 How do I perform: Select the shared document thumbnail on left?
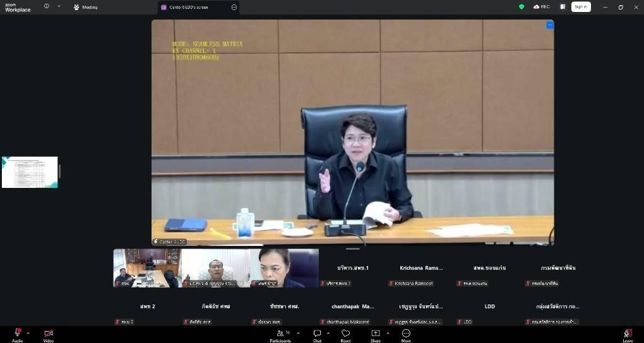(x=30, y=172)
